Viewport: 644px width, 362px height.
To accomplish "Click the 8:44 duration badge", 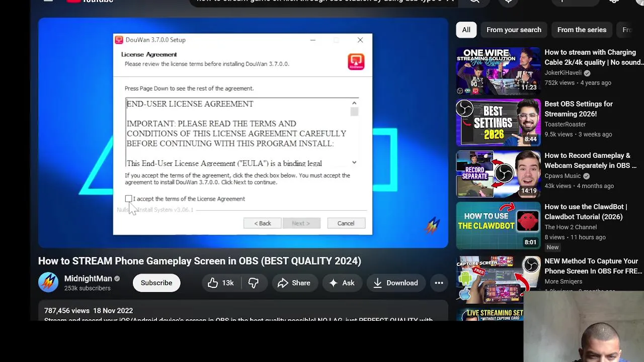I will (530, 139).
